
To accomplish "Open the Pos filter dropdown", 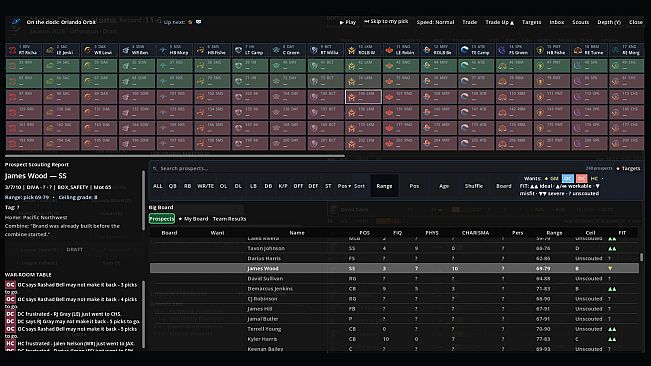I will [x=344, y=186].
